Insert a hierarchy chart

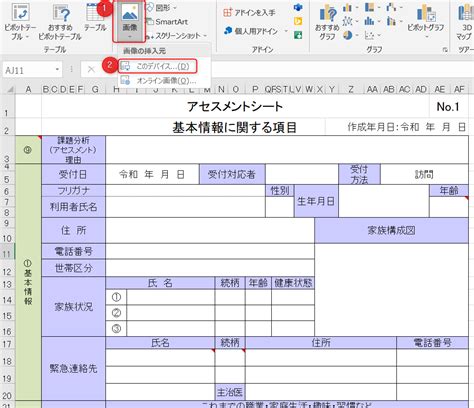click(x=371, y=7)
